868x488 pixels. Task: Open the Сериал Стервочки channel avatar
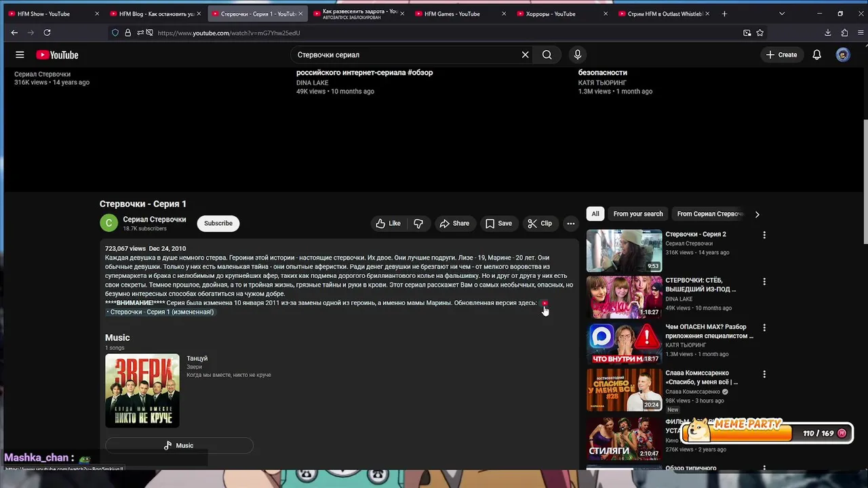click(108, 223)
